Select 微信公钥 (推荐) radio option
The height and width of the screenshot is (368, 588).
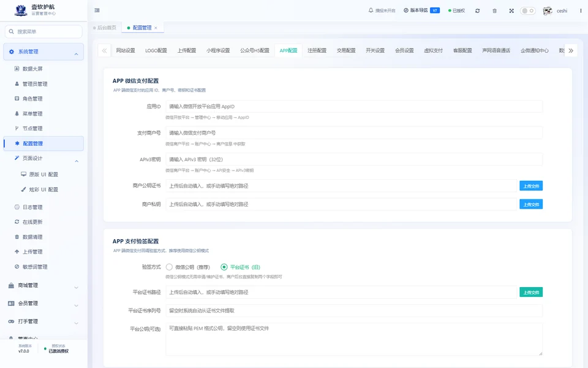[x=170, y=267]
